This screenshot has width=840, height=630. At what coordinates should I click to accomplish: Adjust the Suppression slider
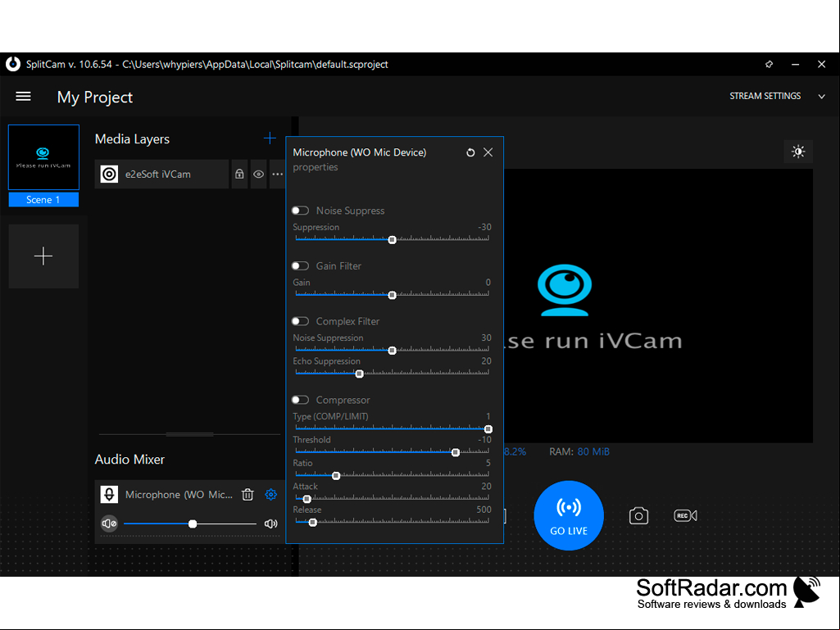(393, 239)
